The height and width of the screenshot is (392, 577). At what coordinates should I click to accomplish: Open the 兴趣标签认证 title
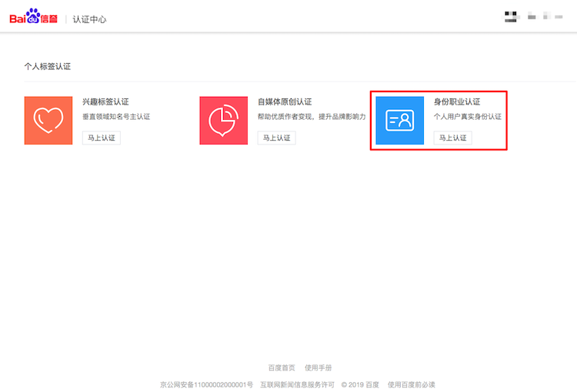105,101
